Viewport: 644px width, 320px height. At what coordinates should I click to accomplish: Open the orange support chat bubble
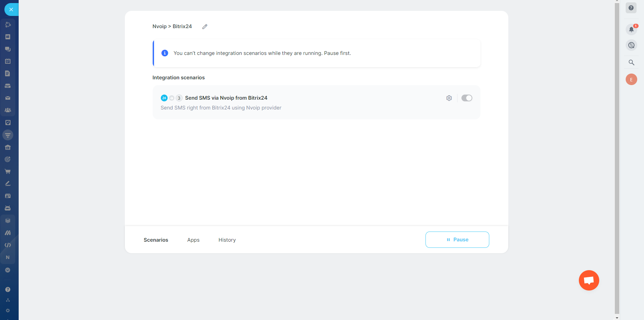tap(589, 280)
